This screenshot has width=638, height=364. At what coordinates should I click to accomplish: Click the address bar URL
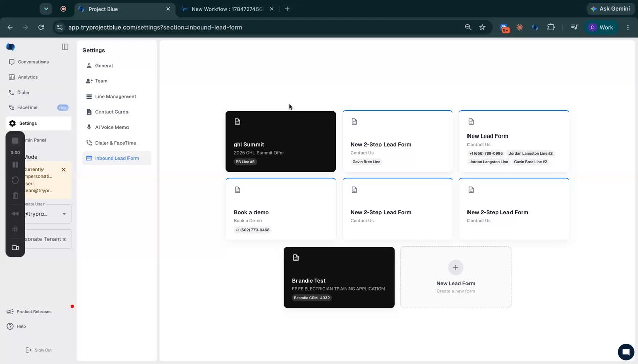click(155, 27)
